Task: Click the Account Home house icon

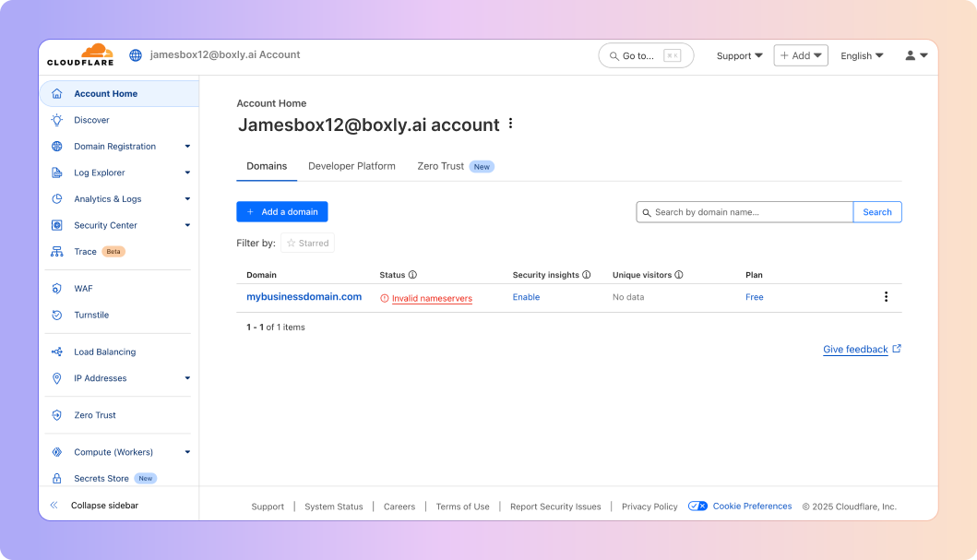Action: pos(56,93)
